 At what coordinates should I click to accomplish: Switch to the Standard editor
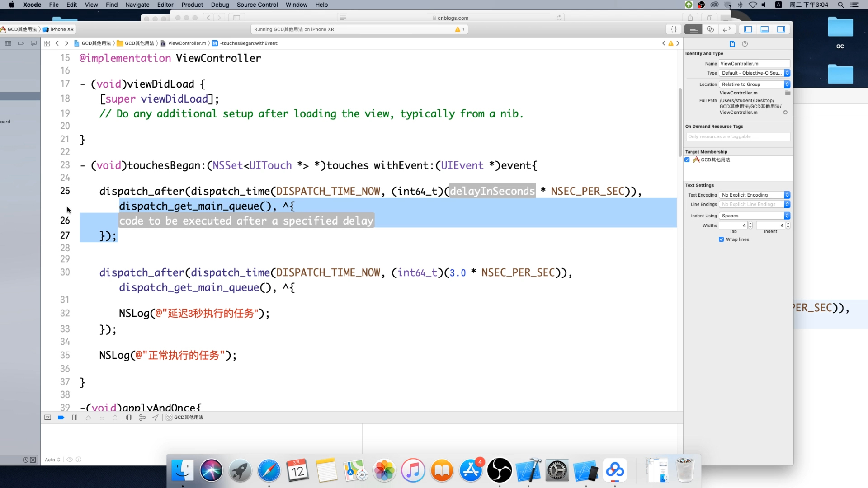tap(693, 29)
